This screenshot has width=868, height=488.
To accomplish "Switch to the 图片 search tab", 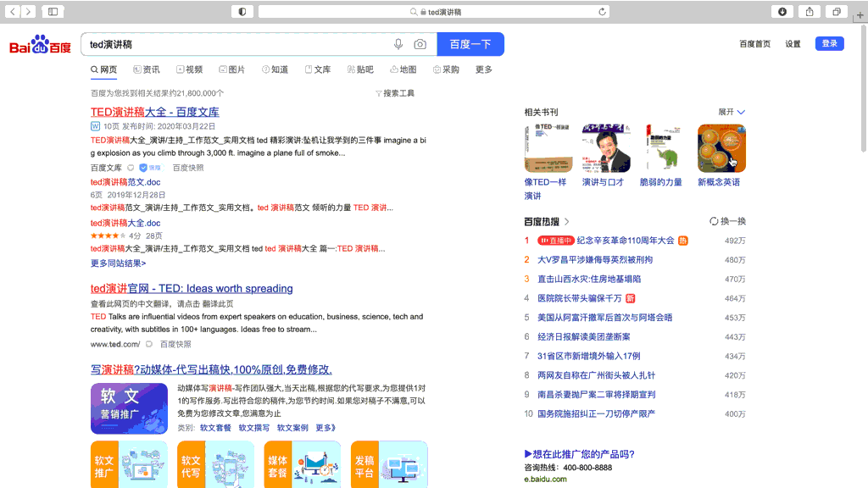I will click(x=234, y=69).
